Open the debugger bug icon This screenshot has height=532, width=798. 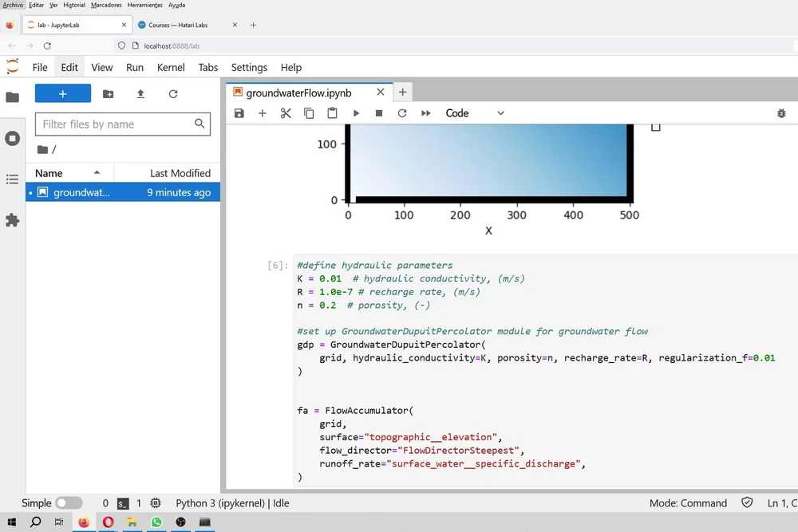(781, 113)
